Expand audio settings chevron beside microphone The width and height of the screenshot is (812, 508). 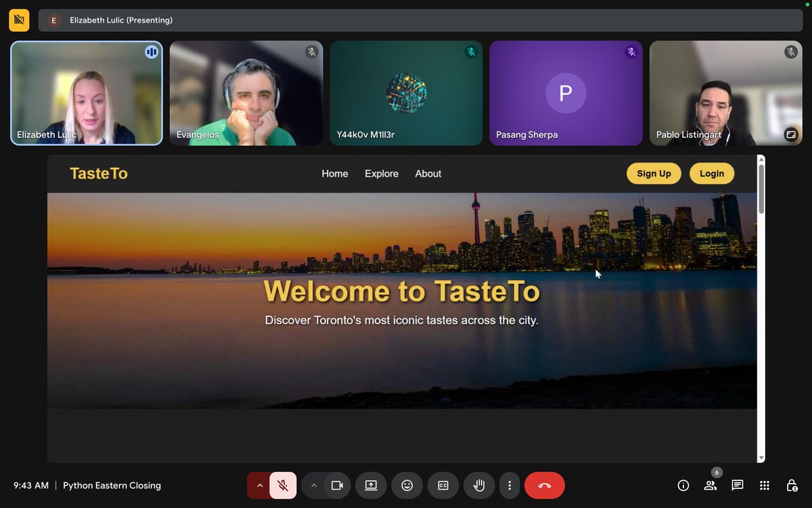point(259,485)
